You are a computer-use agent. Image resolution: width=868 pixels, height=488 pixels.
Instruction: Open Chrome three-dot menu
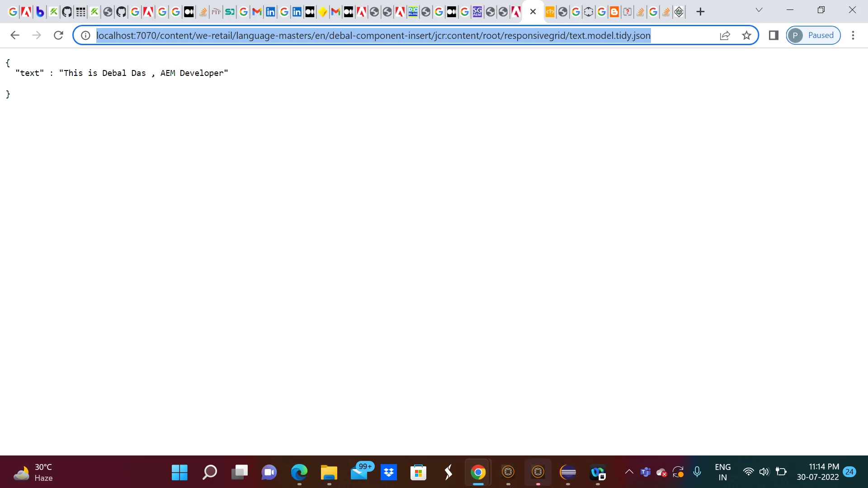pos(853,35)
